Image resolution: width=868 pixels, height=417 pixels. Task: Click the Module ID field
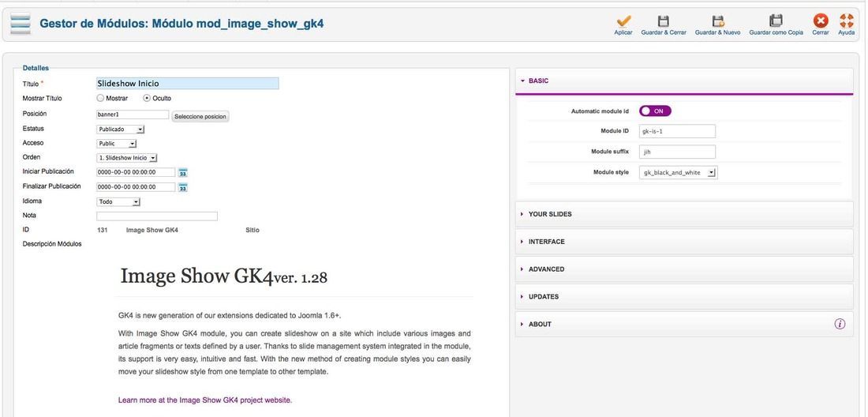click(x=678, y=131)
